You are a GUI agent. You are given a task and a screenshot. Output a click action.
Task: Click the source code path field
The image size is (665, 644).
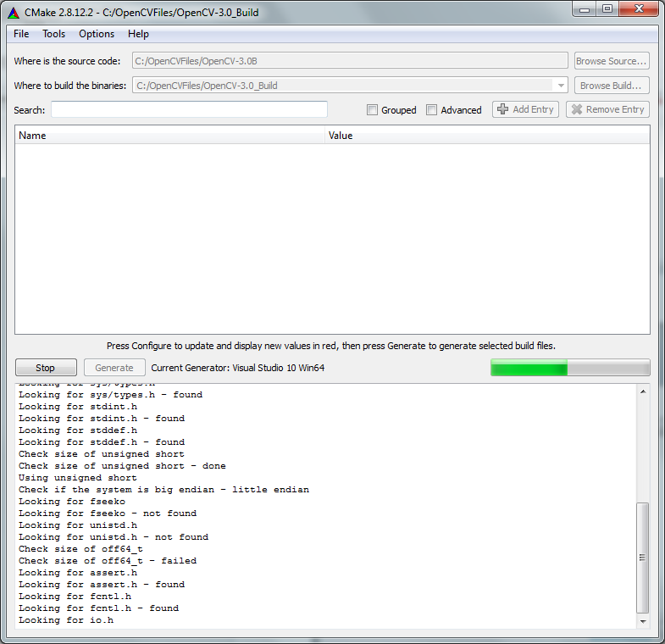tap(350, 61)
